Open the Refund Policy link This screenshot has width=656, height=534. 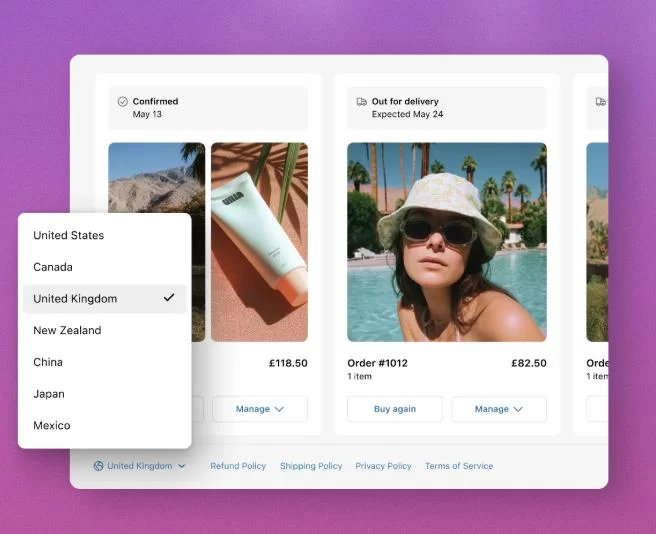[238, 466]
